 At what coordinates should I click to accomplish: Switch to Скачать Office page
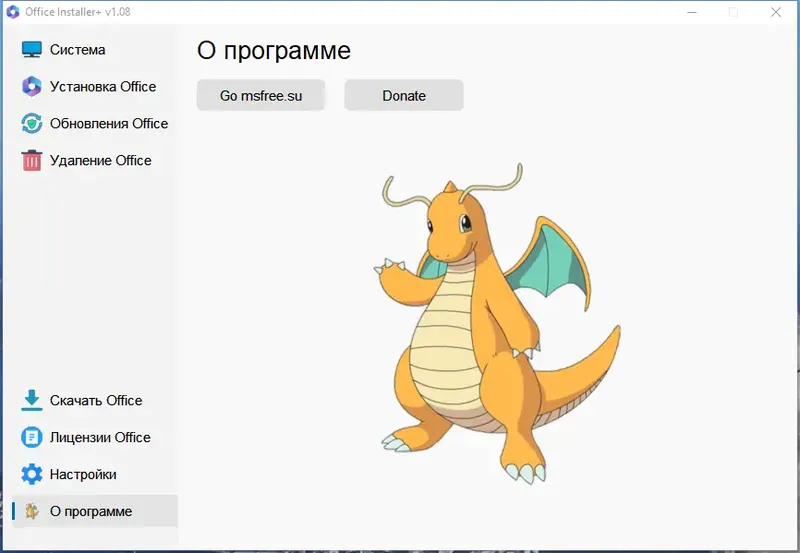pyautogui.click(x=95, y=400)
